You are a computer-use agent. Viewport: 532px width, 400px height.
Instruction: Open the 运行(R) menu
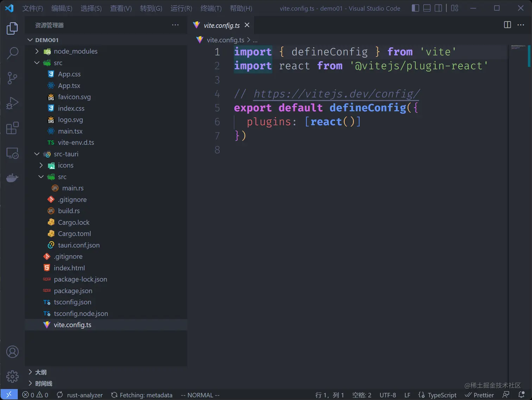182,8
